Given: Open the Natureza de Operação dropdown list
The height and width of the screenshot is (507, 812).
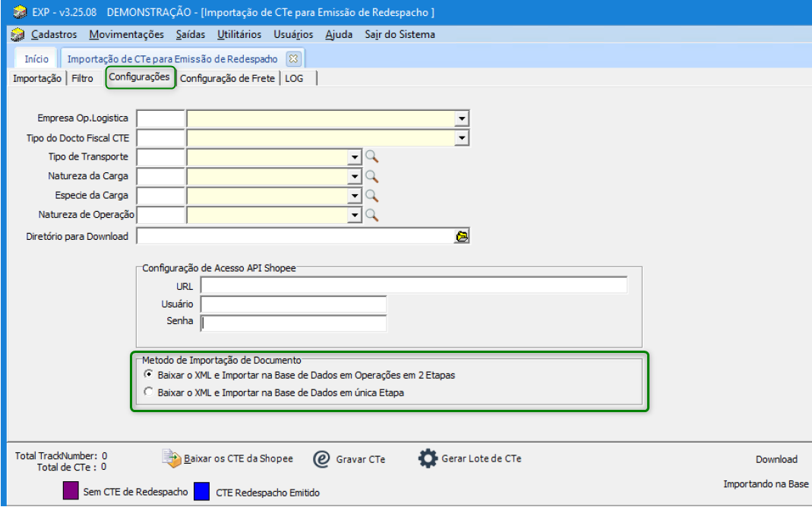Looking at the screenshot, I should point(354,215).
